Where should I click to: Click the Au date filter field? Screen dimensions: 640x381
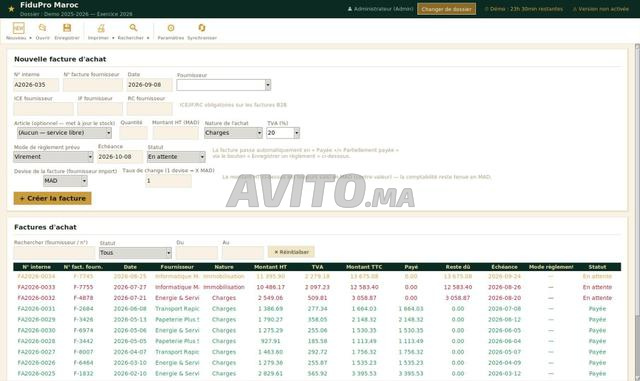pyautogui.click(x=243, y=253)
